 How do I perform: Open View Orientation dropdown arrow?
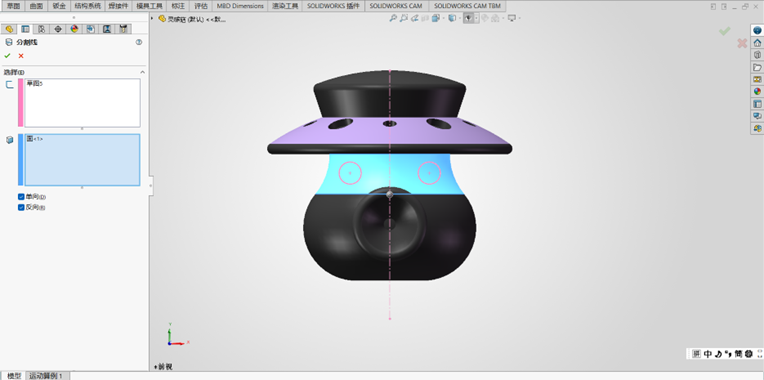[442, 19]
